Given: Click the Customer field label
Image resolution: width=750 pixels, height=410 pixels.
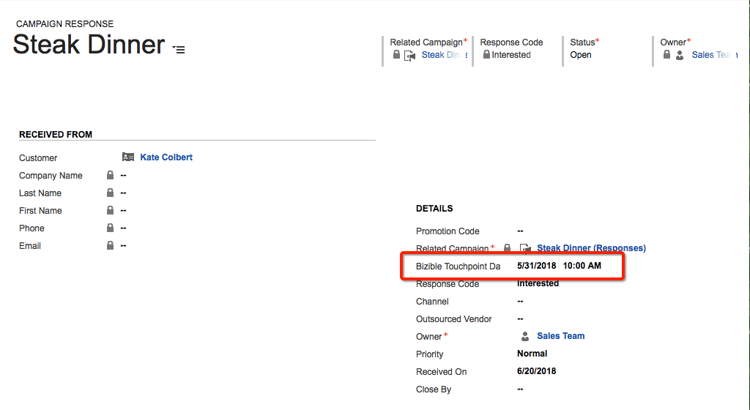Looking at the screenshot, I should (38, 158).
